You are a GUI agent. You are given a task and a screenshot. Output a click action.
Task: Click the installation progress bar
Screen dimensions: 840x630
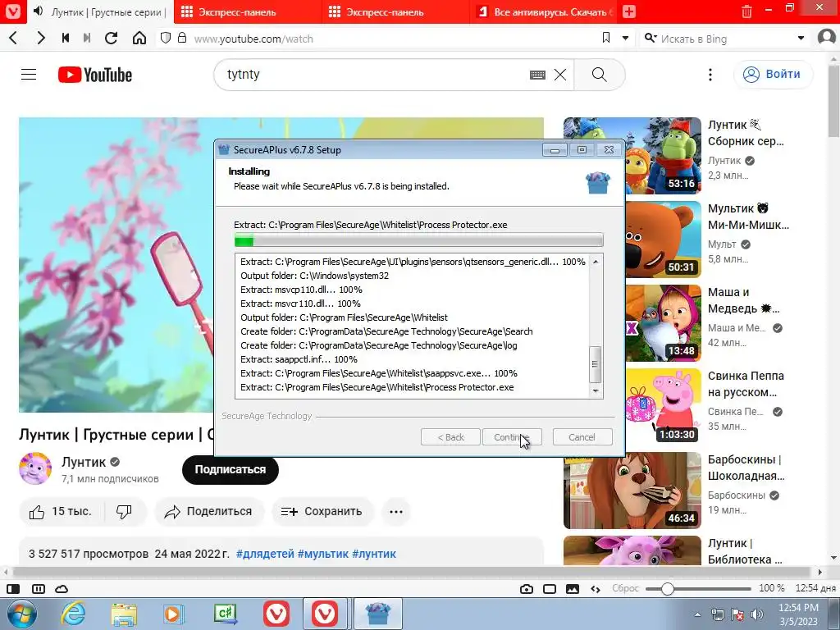coord(418,240)
